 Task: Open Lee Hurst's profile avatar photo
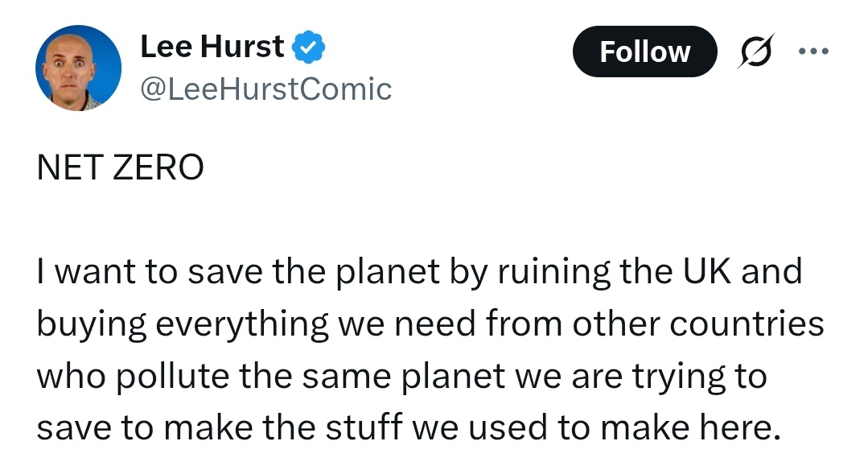tap(78, 68)
